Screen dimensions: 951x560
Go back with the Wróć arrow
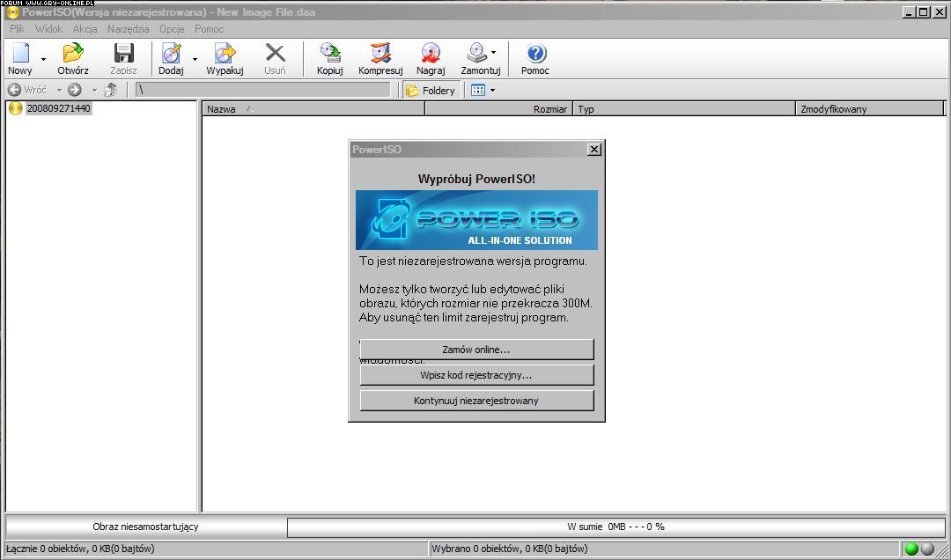pyautogui.click(x=14, y=91)
